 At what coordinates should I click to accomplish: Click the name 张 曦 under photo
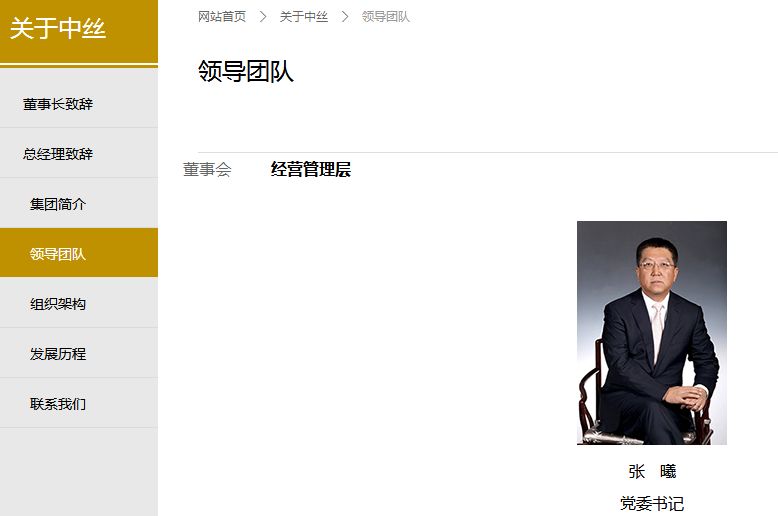tap(652, 471)
